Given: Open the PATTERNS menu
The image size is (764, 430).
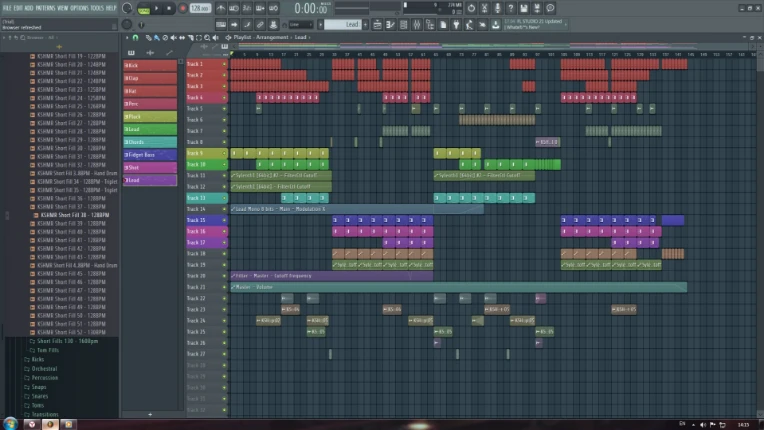Looking at the screenshot, I should (46, 8).
